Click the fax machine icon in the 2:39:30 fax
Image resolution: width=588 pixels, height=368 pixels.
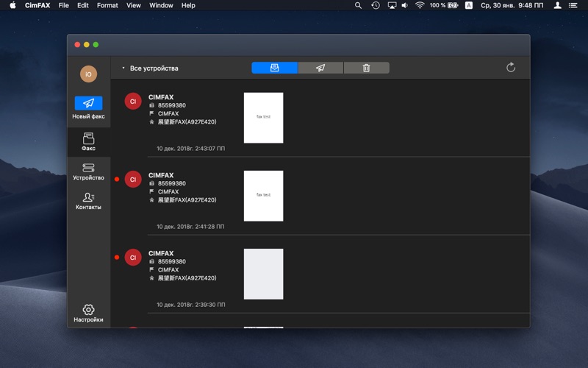point(151,261)
